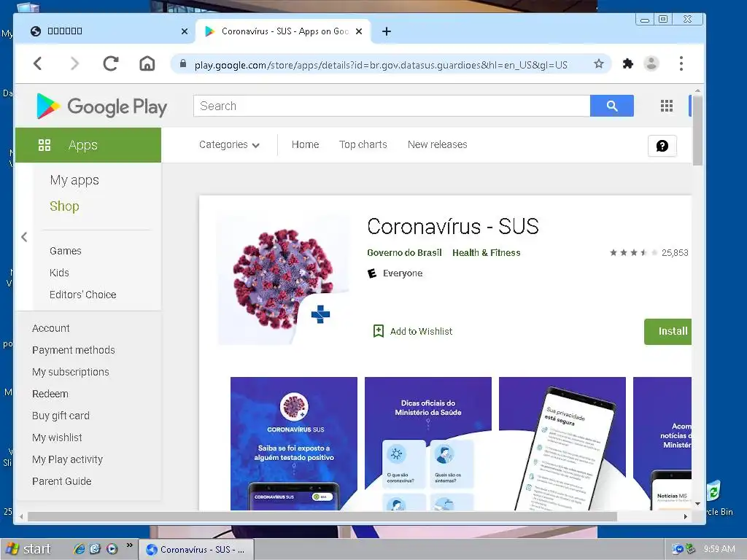Click the vertical scrollbar down arrow

pos(697,504)
